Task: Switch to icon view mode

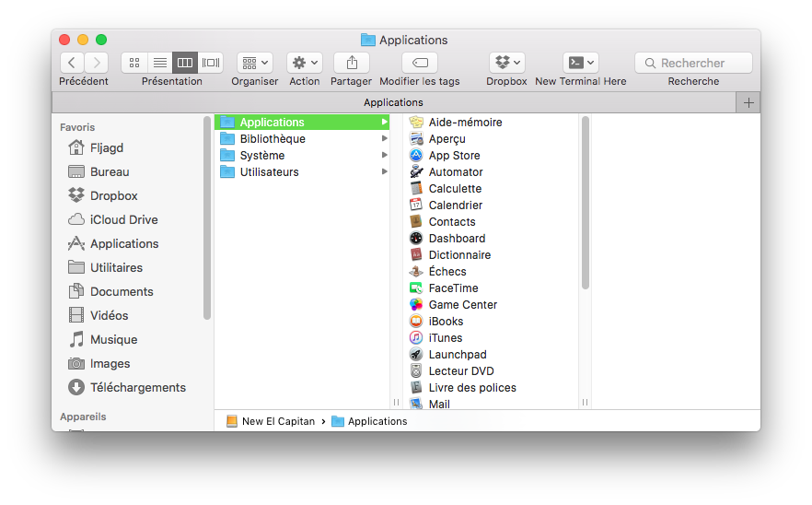Action: pos(134,63)
